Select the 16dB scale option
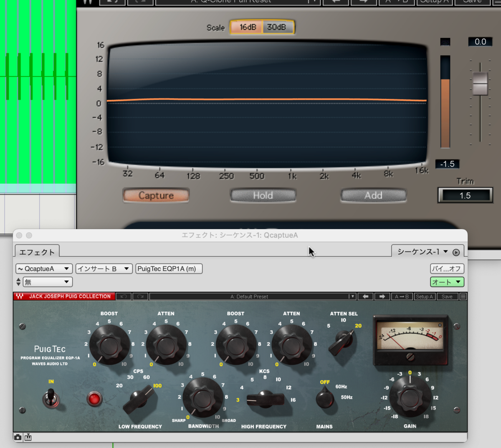The height and width of the screenshot is (448, 501). pos(247,27)
